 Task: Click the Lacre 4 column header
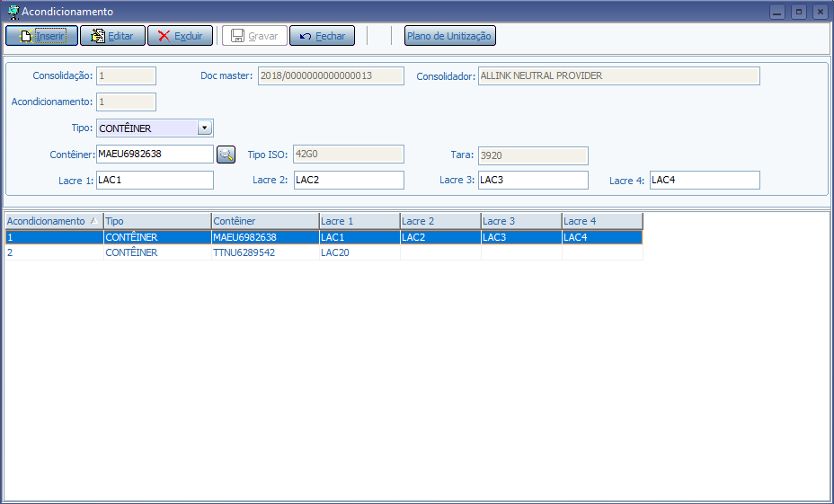[602, 221]
